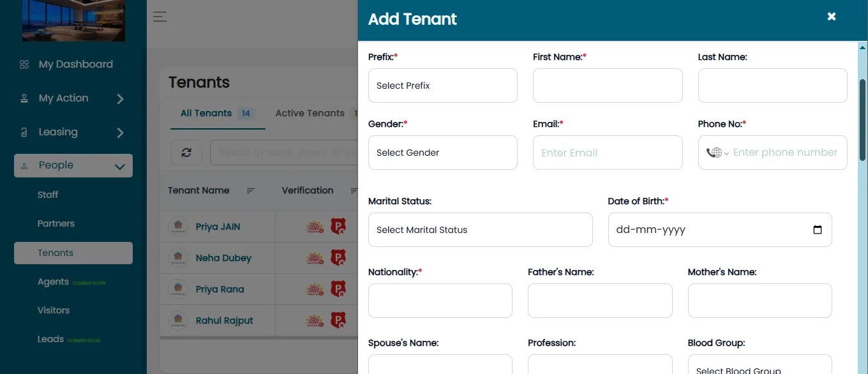The image size is (868, 374).
Task: Click the Aadhaar verification icon for Priya Rana
Action: [x=315, y=289]
